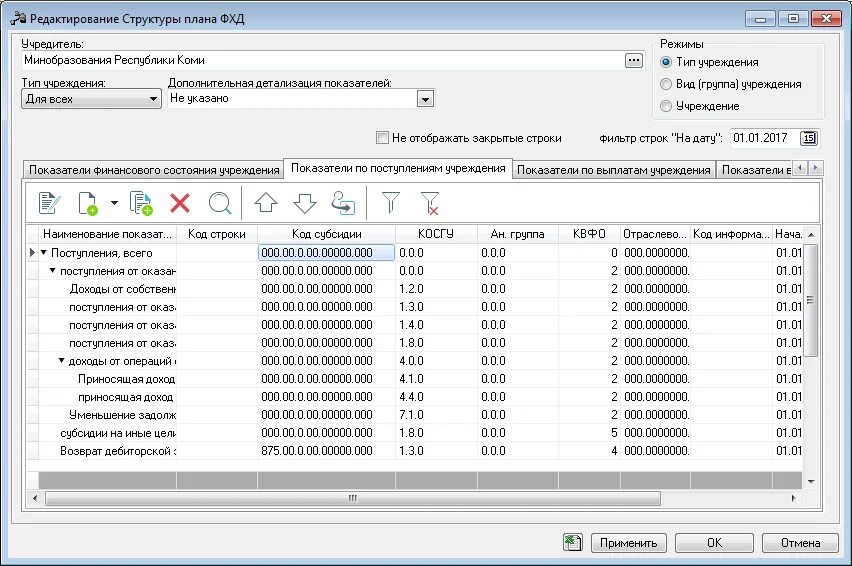Click the Move down arrow icon
The width and height of the screenshot is (852, 566).
click(305, 203)
